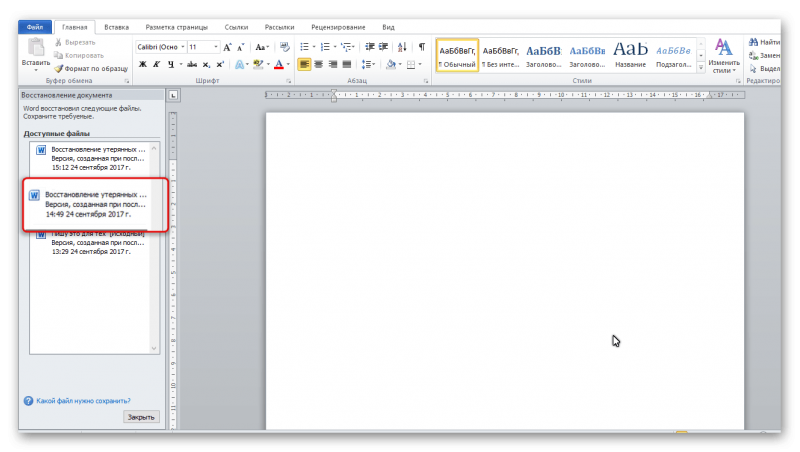The width and height of the screenshot is (800, 452).
Task: Switch to Рецензирование ribbon tab
Action: pyautogui.click(x=338, y=27)
